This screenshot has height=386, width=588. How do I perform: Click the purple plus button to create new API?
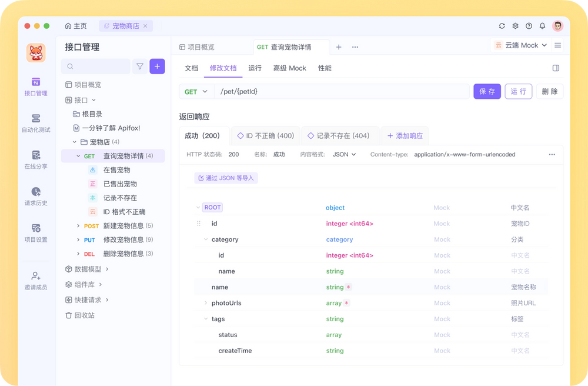point(157,66)
